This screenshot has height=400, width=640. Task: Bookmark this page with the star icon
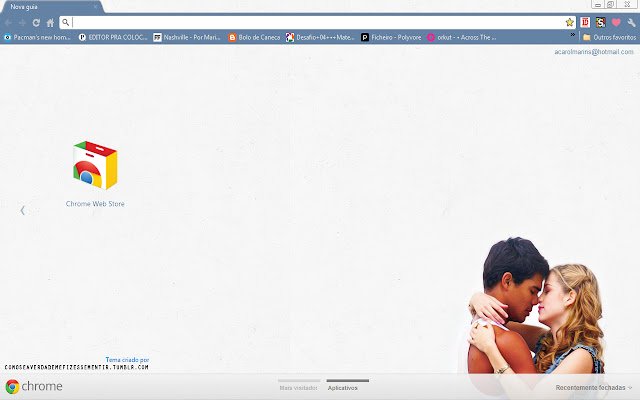569,22
